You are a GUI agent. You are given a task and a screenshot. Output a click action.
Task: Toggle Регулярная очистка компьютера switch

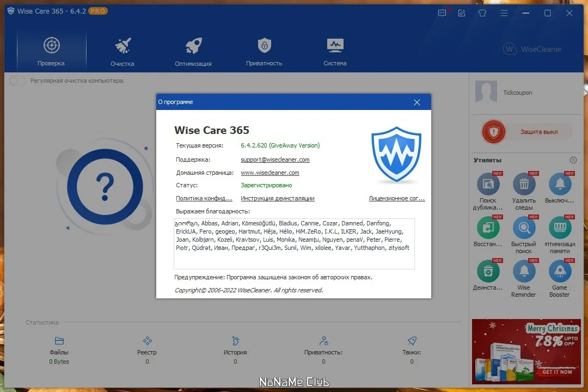click(x=17, y=81)
